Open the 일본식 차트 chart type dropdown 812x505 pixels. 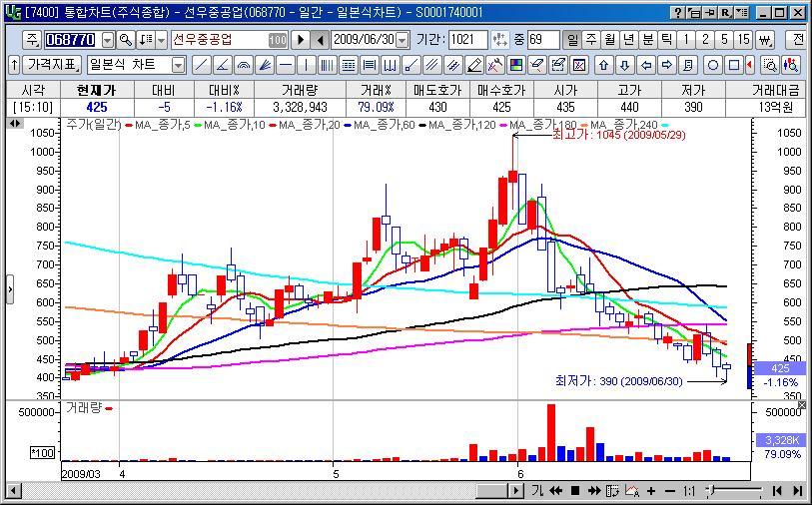point(178,65)
